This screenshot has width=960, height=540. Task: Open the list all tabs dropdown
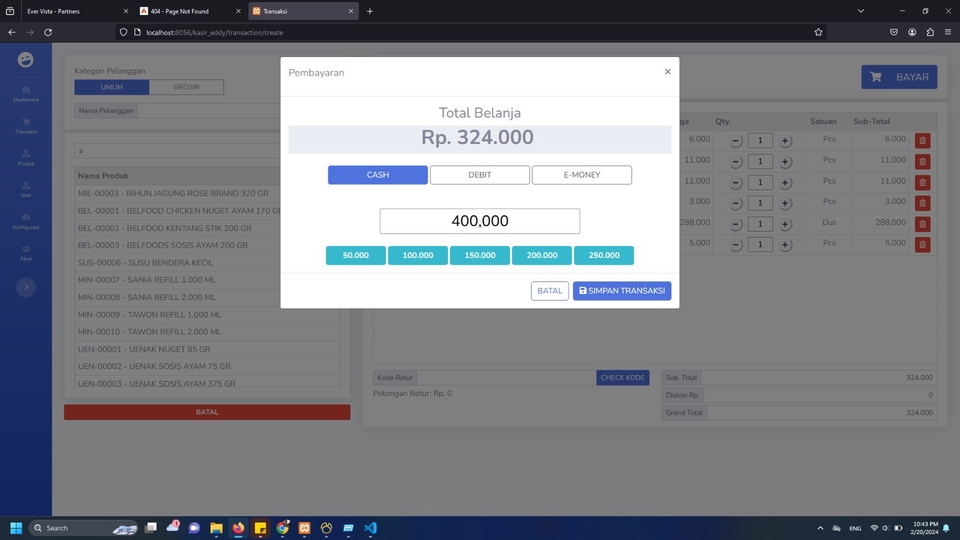(861, 11)
